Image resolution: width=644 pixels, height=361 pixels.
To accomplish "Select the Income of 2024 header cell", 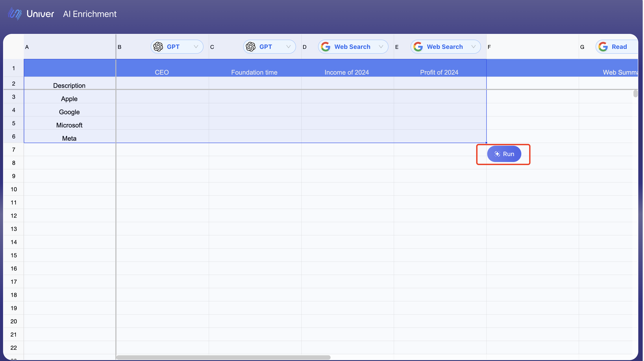I will [347, 68].
